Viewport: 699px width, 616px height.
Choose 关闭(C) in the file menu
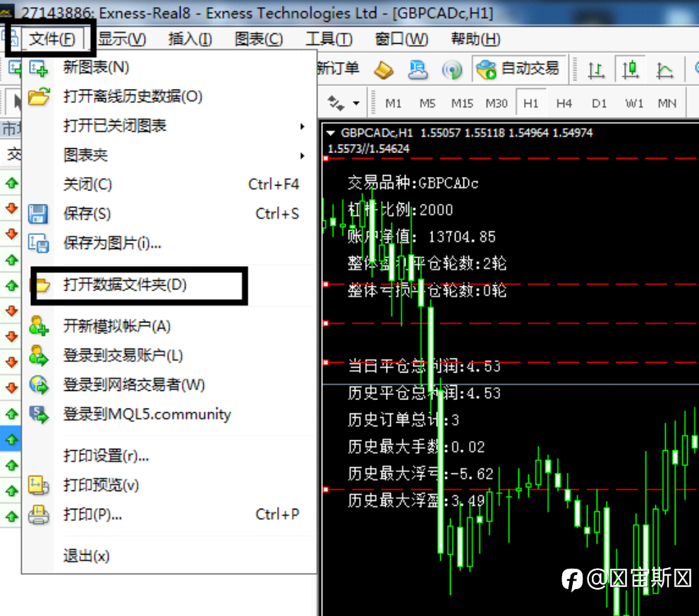click(169, 184)
